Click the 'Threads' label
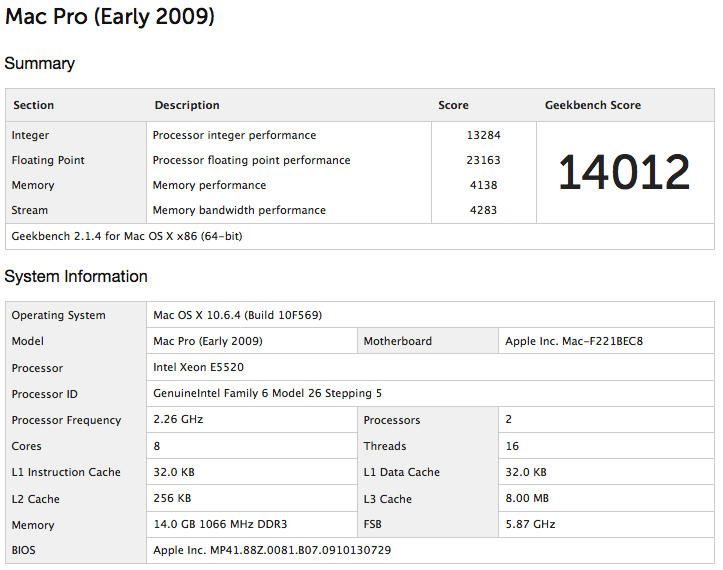Screen dimensions: 723x570 pyautogui.click(x=385, y=446)
